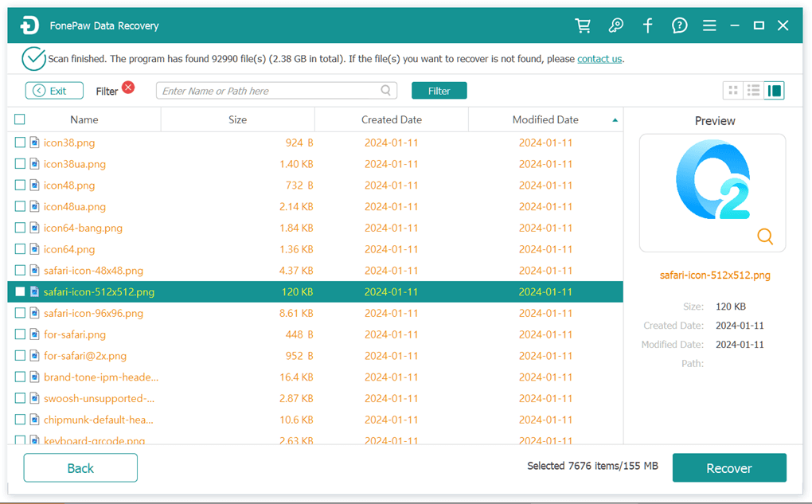Select the preview pane view mode

click(773, 90)
